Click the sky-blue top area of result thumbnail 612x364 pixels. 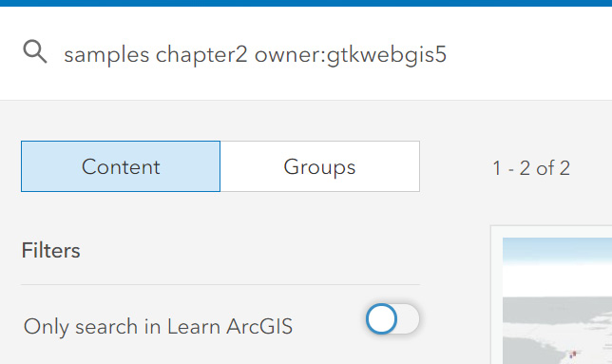coord(557,250)
